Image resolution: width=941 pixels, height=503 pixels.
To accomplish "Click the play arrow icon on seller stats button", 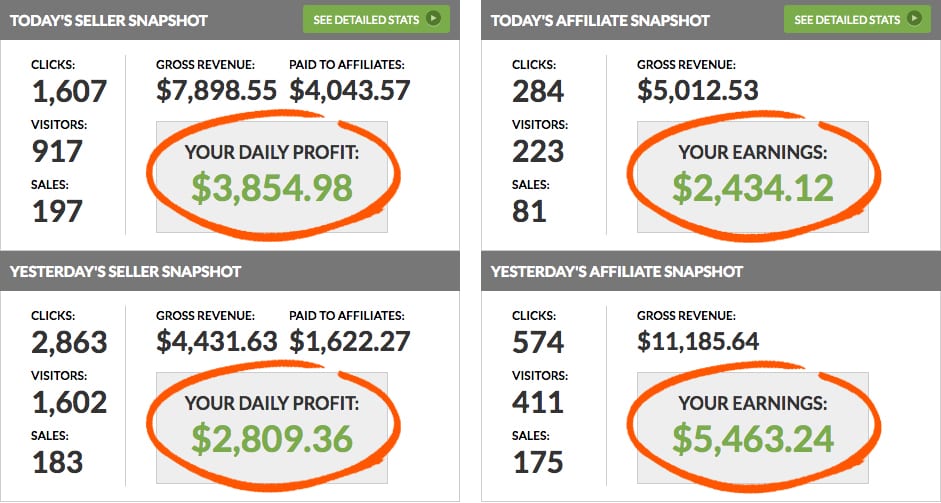I will pos(434,19).
